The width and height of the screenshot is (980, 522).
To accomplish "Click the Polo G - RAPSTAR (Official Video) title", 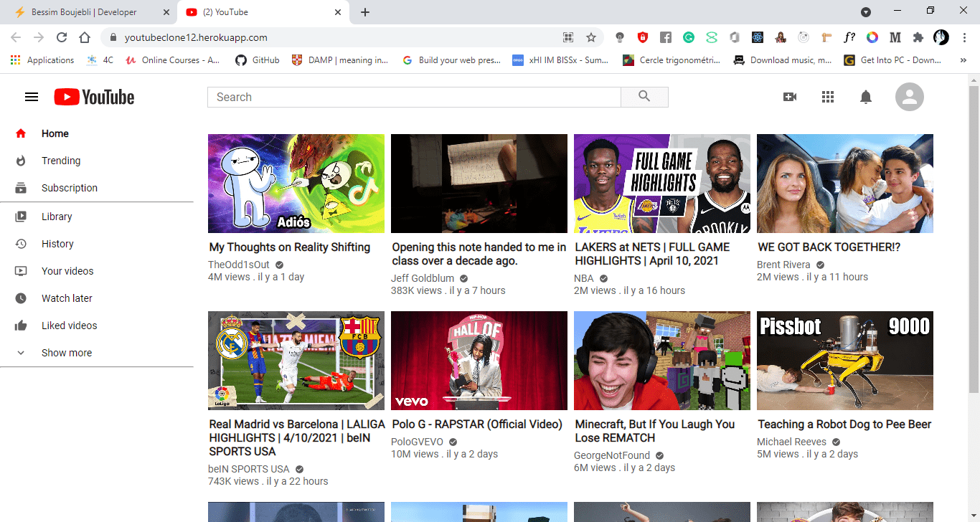I will click(x=477, y=424).
